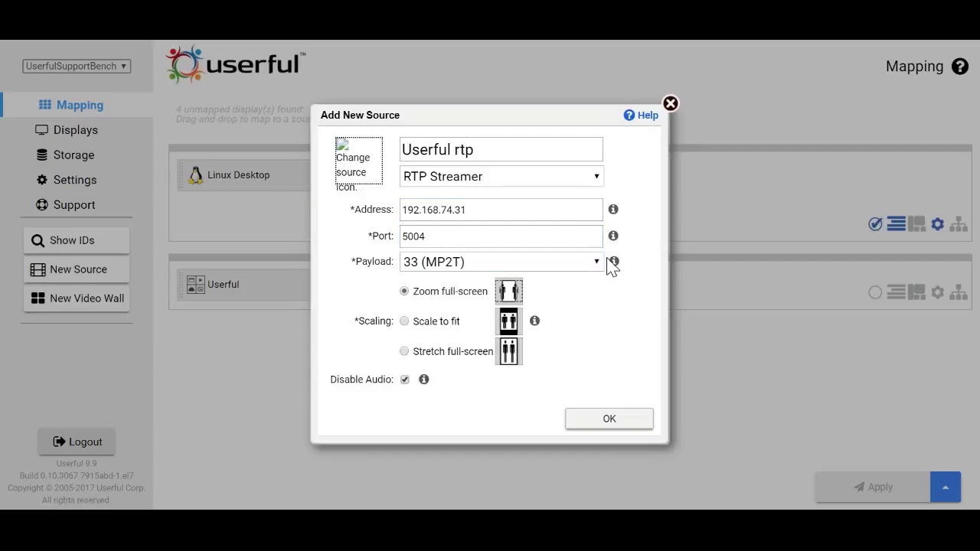This screenshot has height=551, width=980.
Task: Click the Scale to fit preview icon
Action: coord(509,321)
